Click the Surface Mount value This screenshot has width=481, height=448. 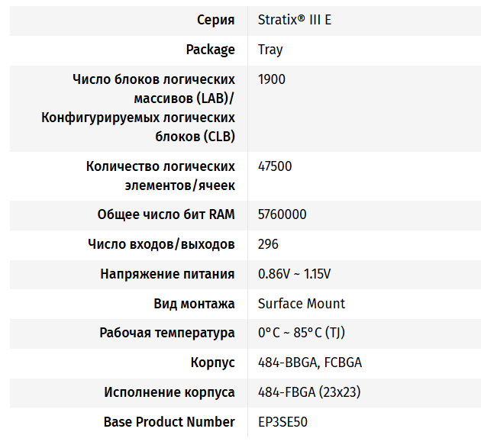pos(302,304)
